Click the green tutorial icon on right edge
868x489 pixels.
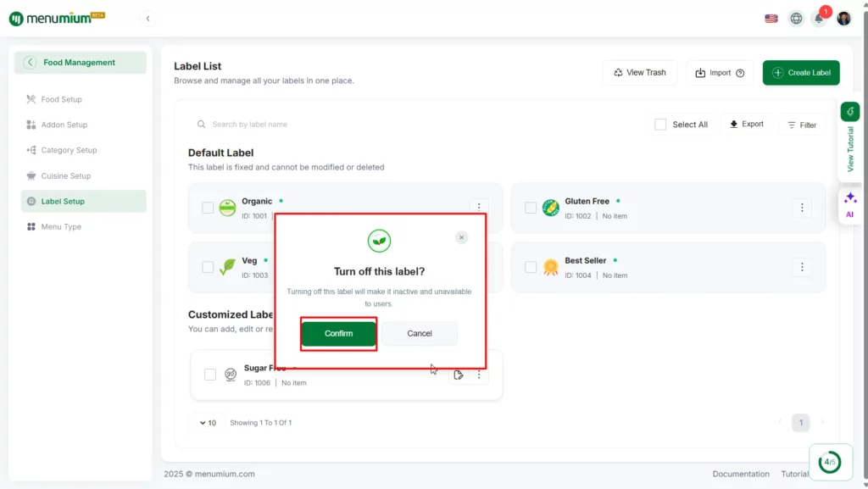(849, 112)
